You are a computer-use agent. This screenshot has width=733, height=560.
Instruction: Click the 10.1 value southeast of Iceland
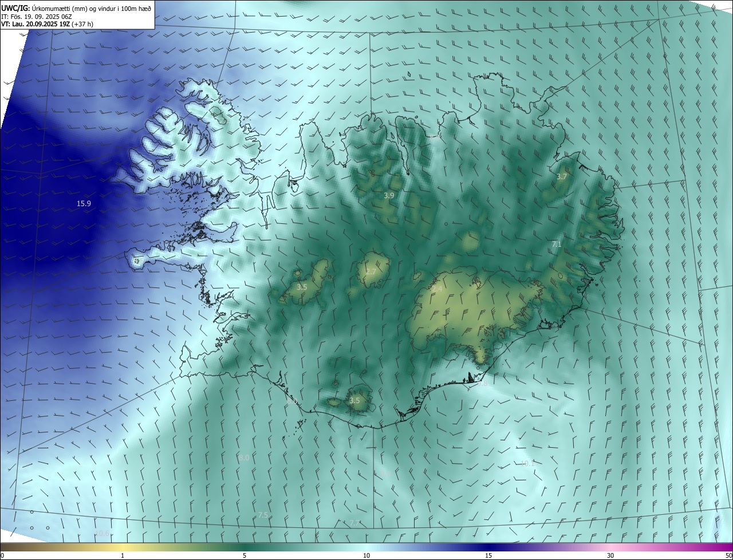pyautogui.click(x=527, y=463)
